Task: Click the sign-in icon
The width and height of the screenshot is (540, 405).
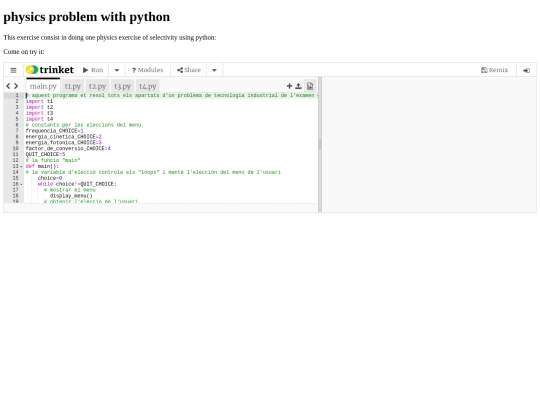Action: [527, 70]
